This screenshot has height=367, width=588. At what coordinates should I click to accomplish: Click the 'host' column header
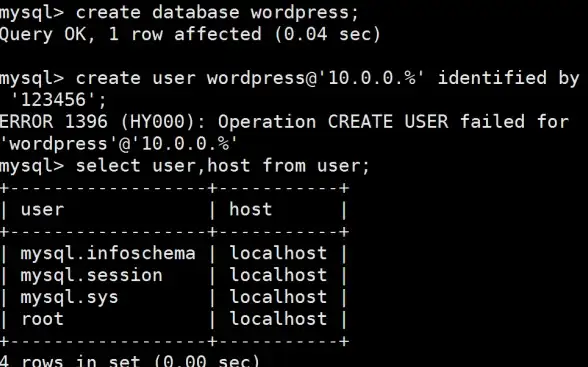coord(250,209)
